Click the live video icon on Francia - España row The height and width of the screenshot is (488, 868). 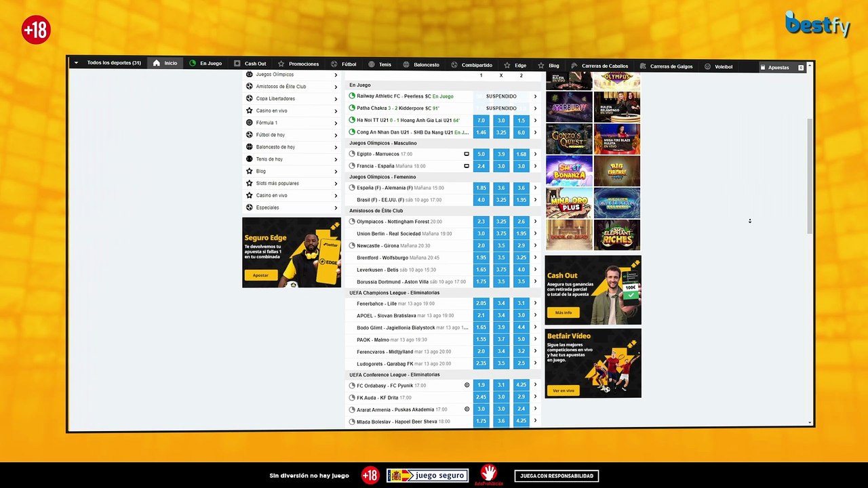tap(467, 166)
